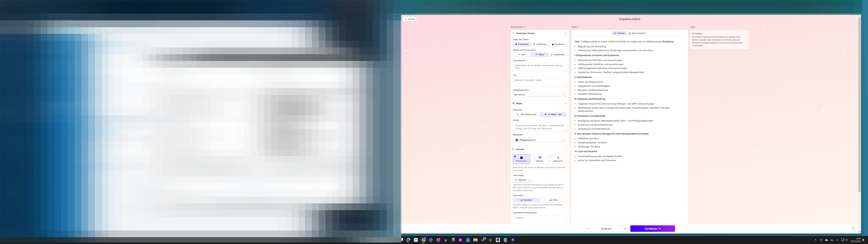Decrease card count with minus button
Screen dimensions: 868x244
point(587,229)
